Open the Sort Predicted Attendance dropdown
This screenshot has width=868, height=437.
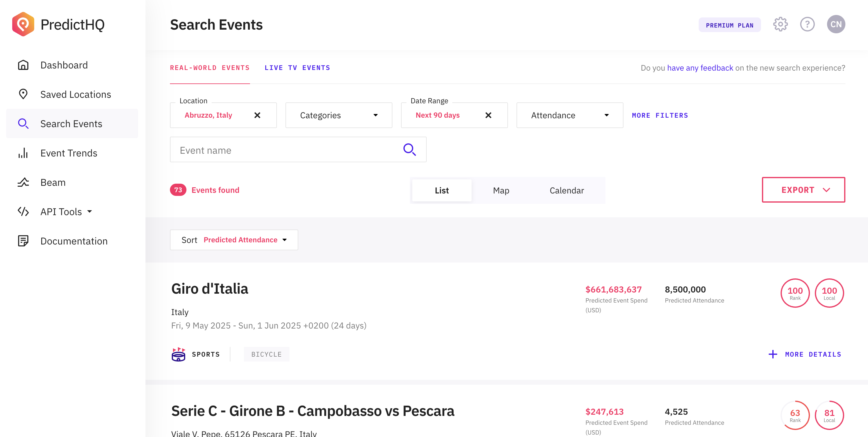pyautogui.click(x=234, y=240)
